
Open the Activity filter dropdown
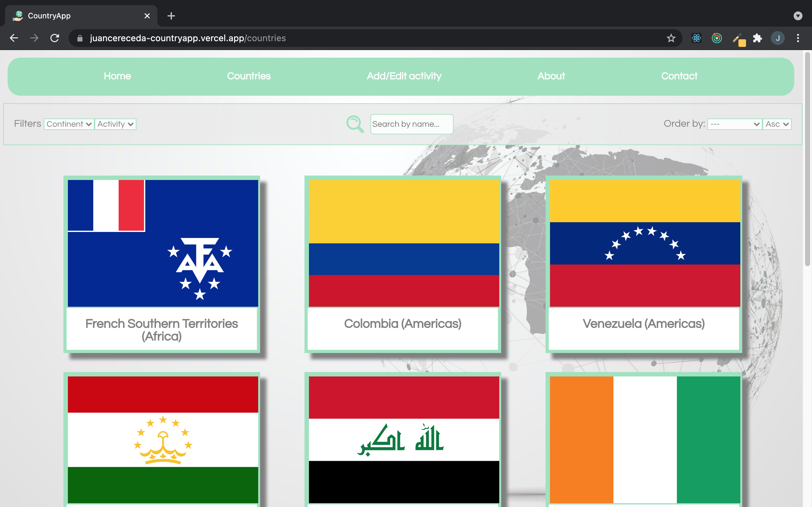[x=115, y=124]
